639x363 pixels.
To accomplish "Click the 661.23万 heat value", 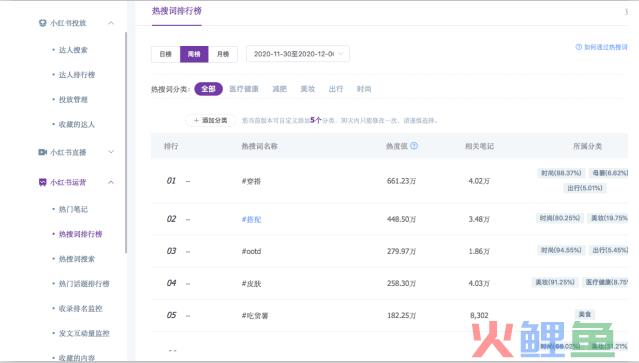I will (x=401, y=181).
